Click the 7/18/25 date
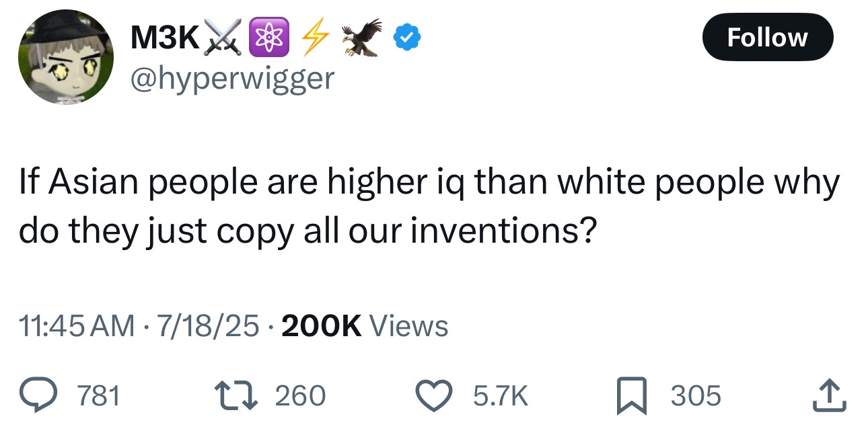 pos(206,327)
